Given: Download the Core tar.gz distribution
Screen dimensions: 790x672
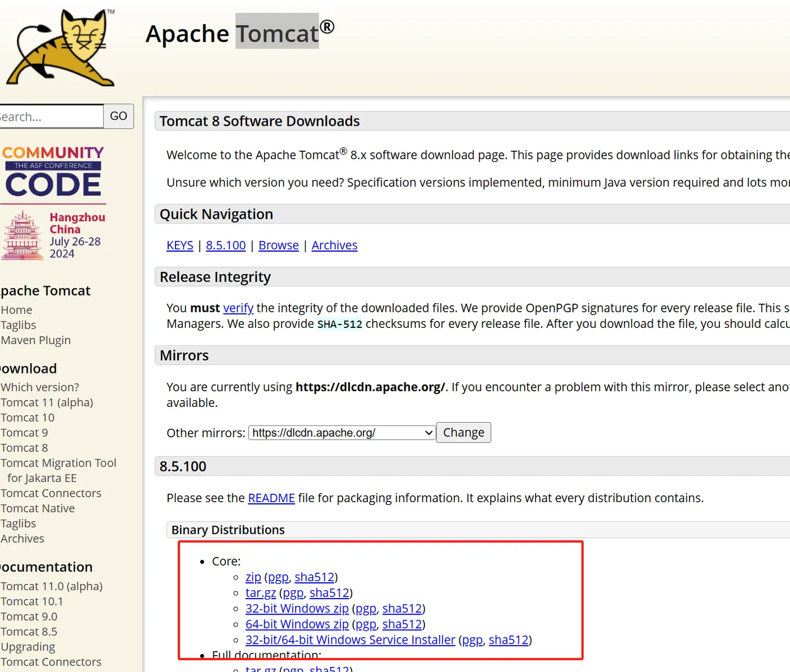Looking at the screenshot, I should 261,593.
